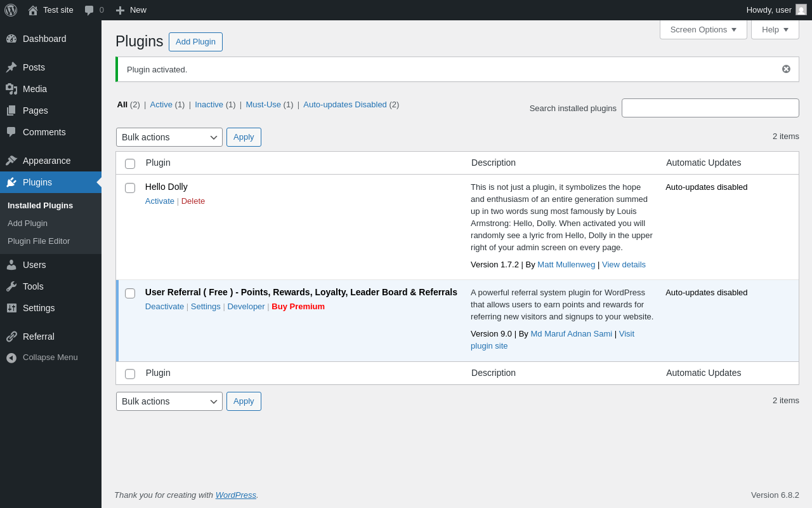Go to Dashboard menu item
This screenshot has width=812, height=508.
[x=51, y=39]
